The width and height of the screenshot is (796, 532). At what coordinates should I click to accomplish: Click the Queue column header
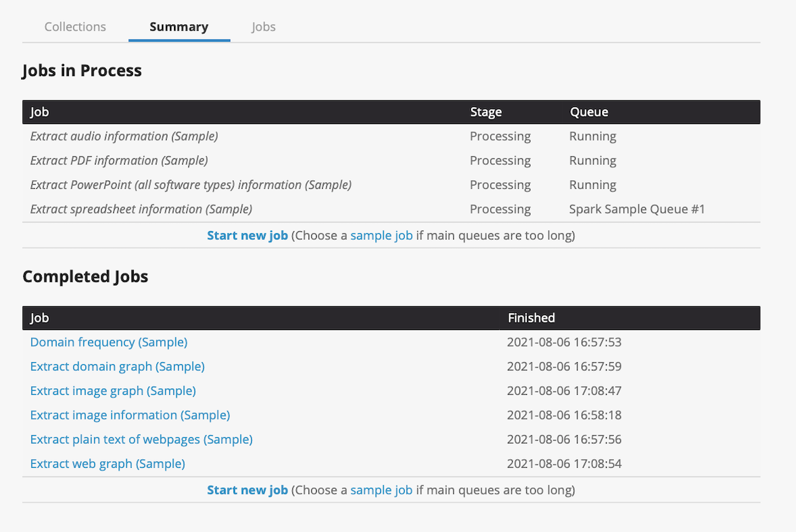point(588,113)
